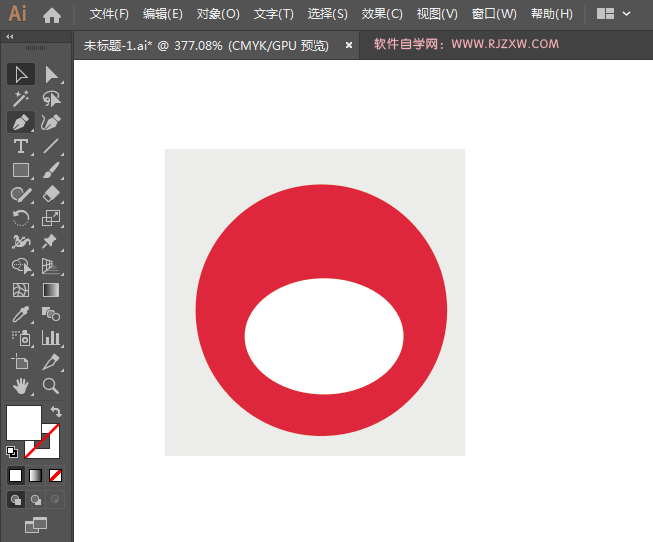Select the Rectangle tool
The width and height of the screenshot is (653, 542).
click(21, 170)
